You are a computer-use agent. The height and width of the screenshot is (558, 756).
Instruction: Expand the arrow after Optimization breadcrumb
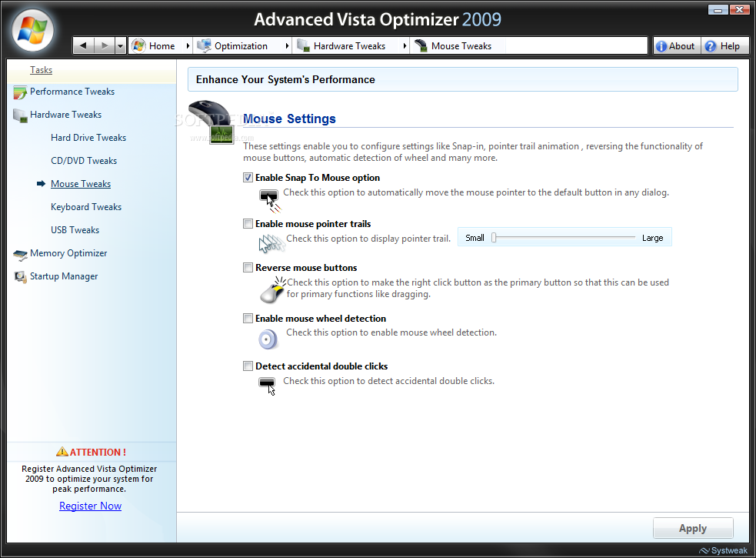click(x=287, y=46)
